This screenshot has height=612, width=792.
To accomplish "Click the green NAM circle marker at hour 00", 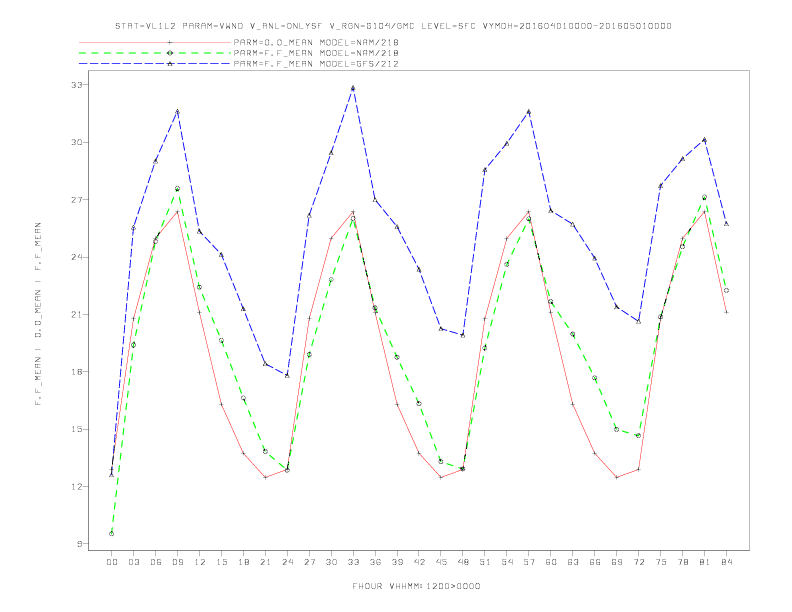I will [112, 533].
